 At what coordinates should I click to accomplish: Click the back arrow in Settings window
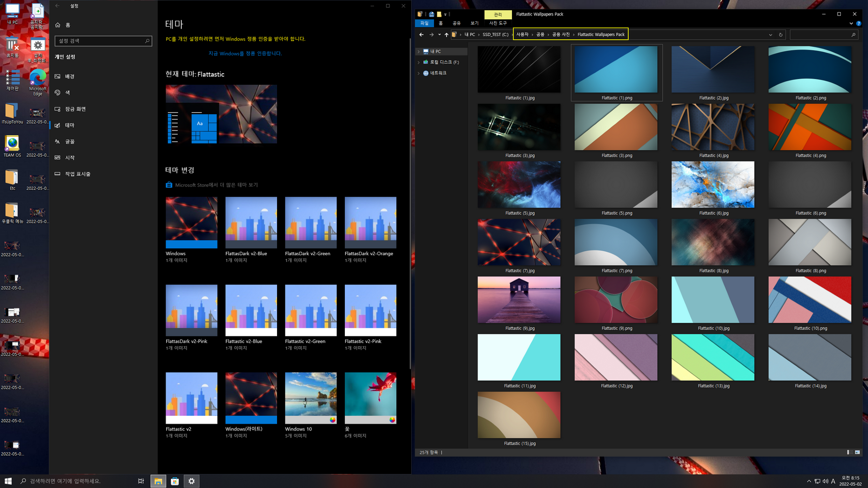pos(58,6)
